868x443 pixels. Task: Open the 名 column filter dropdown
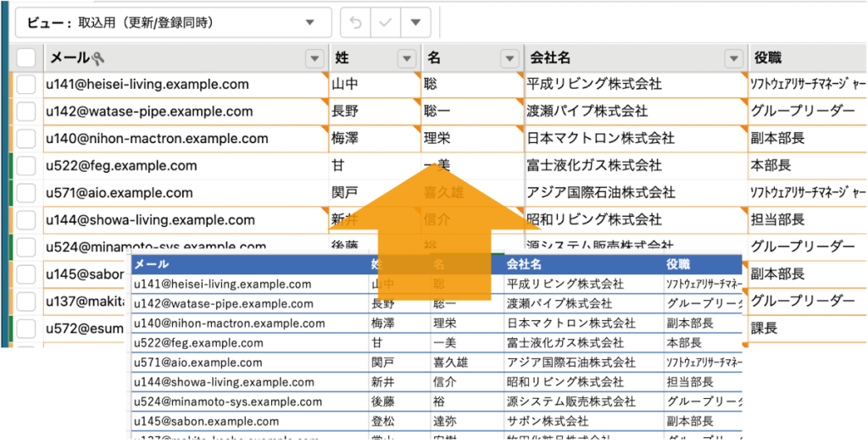(x=509, y=58)
